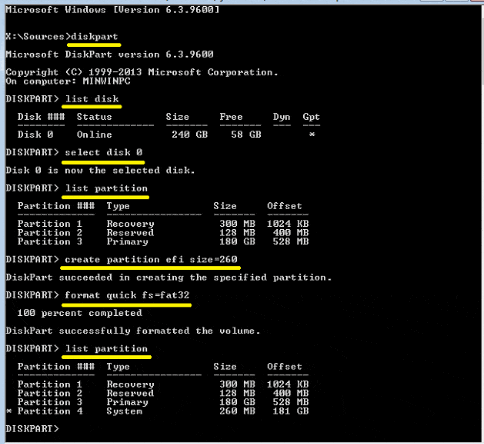Select the "Microsoft DiskPart version 6.3.9600" line
The height and width of the screenshot is (444, 484).
110,54
